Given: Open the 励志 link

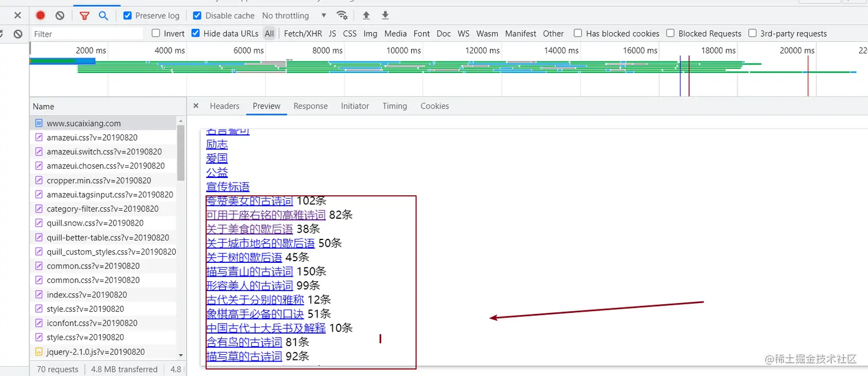Looking at the screenshot, I should (217, 144).
